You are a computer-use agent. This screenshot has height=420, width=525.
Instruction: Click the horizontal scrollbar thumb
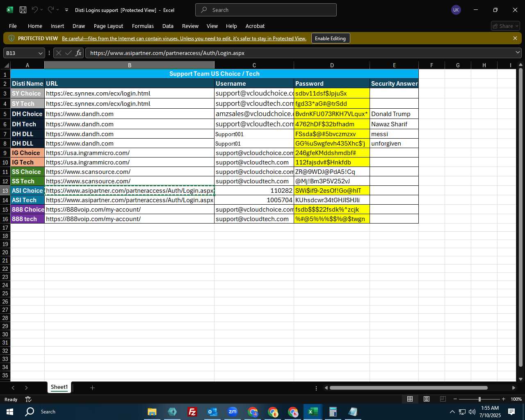click(409, 388)
